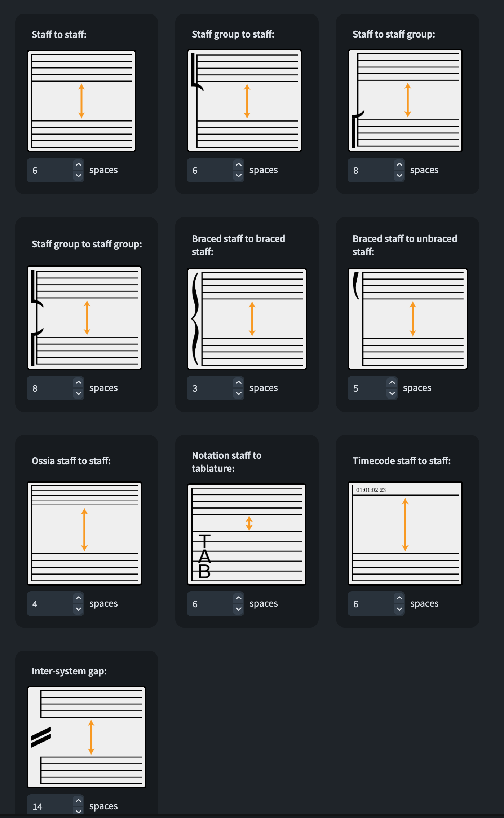The image size is (504, 818).
Task: Increase Braced staff to unbraced staff value
Action: click(392, 383)
